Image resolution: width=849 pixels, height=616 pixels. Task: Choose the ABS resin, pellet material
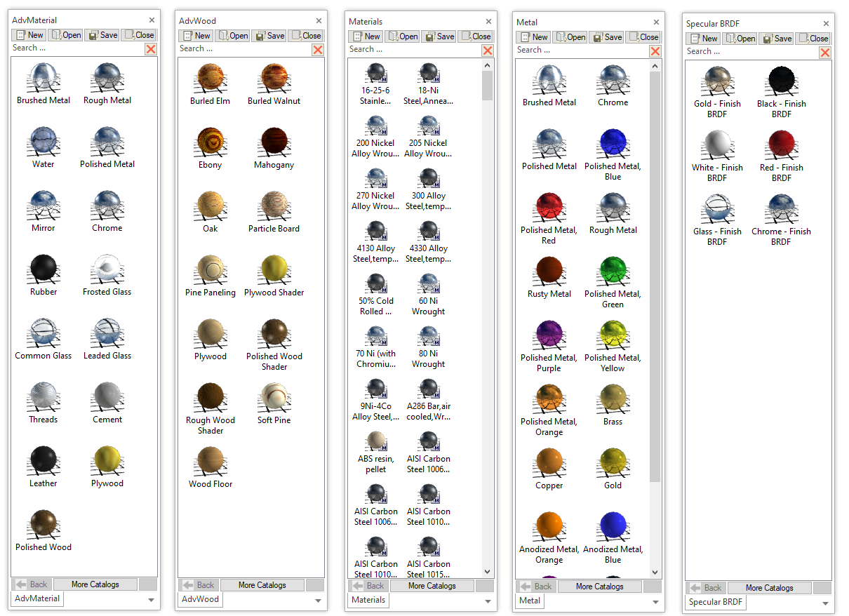pos(376,452)
